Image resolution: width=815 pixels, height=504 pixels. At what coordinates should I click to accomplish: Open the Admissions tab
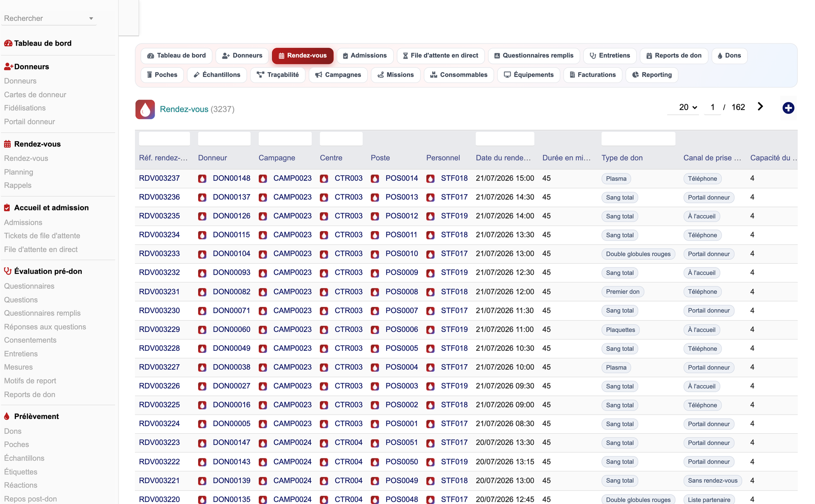(365, 56)
